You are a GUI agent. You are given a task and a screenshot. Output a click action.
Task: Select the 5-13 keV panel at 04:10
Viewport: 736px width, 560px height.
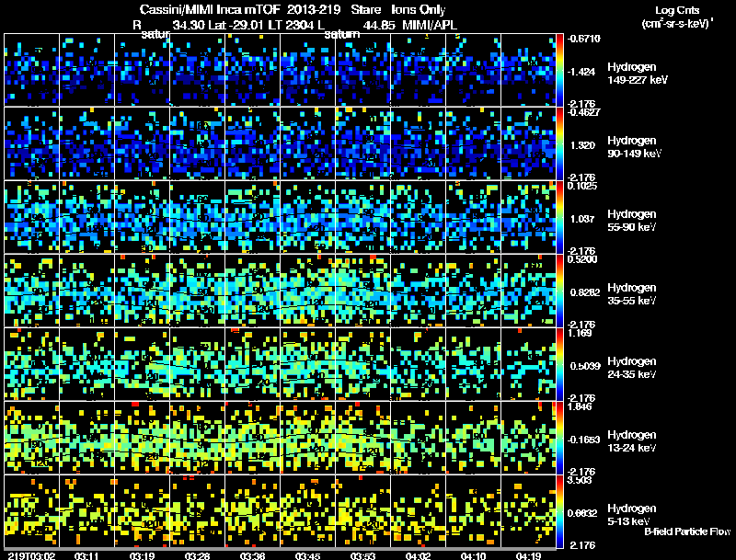coord(473,511)
